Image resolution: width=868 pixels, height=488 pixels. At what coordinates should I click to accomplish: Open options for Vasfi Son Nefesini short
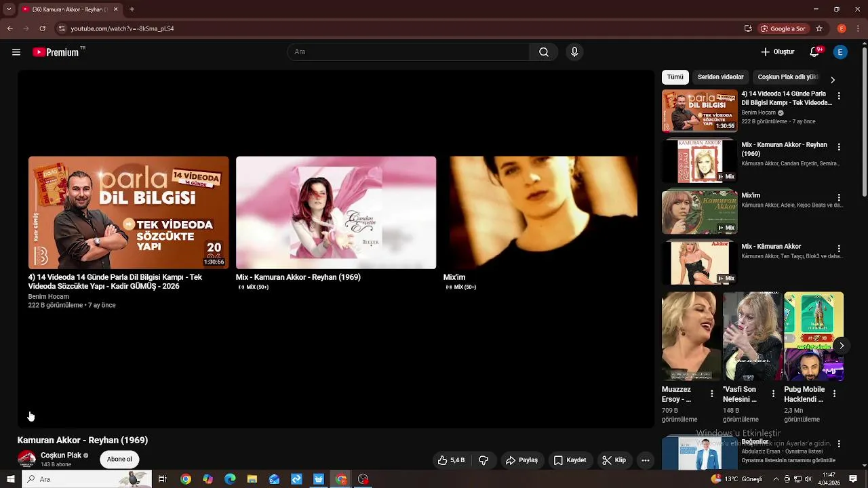[773, 394]
